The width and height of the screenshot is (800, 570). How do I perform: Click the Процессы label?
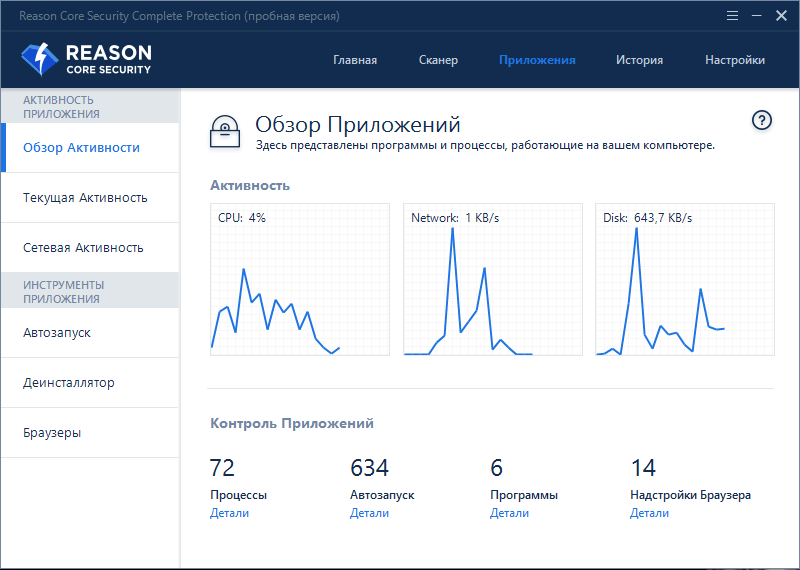coord(238,495)
